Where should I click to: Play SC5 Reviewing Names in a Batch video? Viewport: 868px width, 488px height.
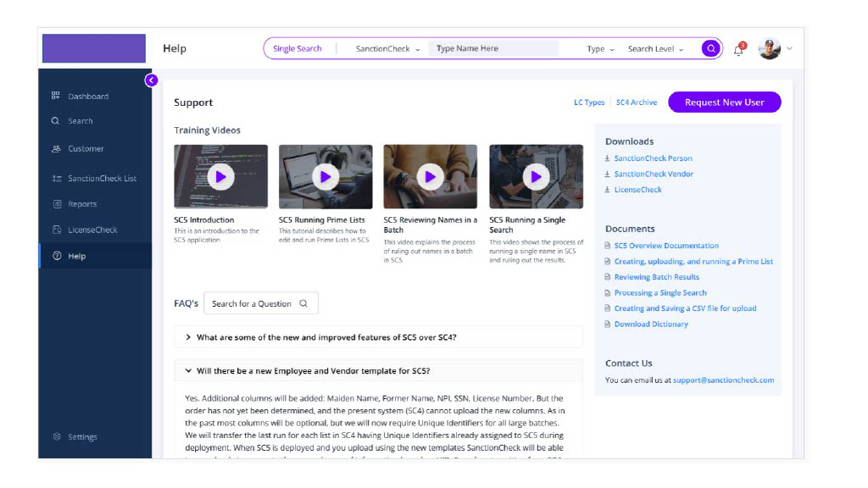(x=430, y=177)
